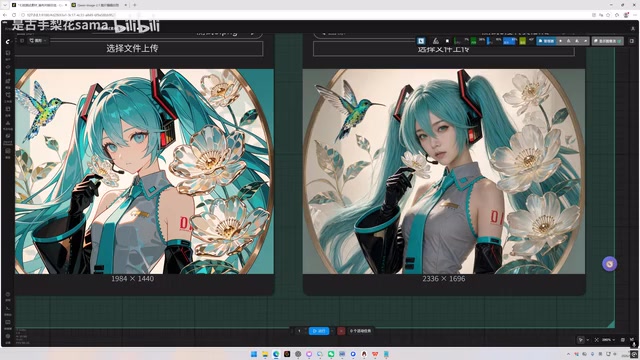Click the 2336 × 1696 size label
Viewport: 640px width, 360px height.
[x=444, y=279]
